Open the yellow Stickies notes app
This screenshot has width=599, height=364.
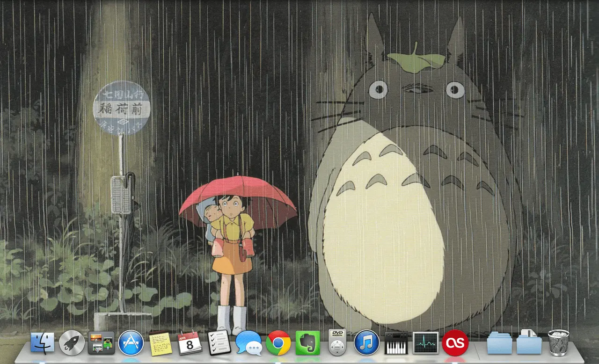click(x=161, y=343)
